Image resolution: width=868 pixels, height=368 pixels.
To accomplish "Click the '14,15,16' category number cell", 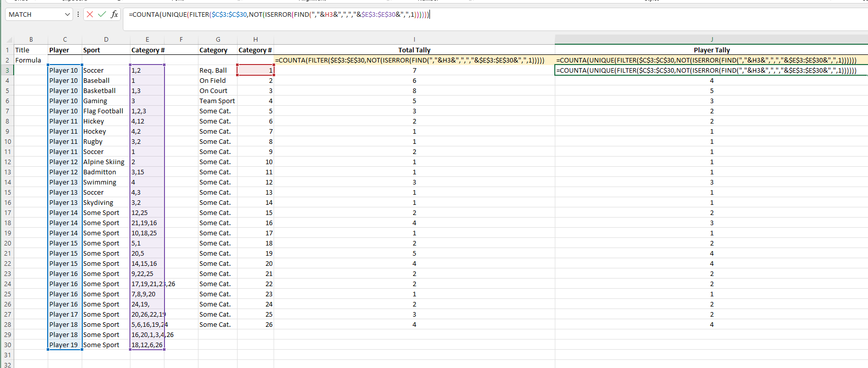I will [x=147, y=263].
